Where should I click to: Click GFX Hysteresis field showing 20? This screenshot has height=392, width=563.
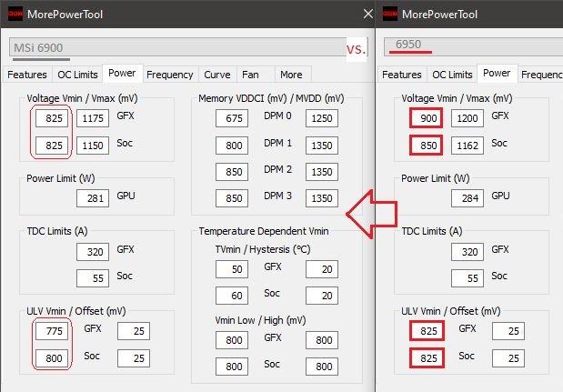322,269
